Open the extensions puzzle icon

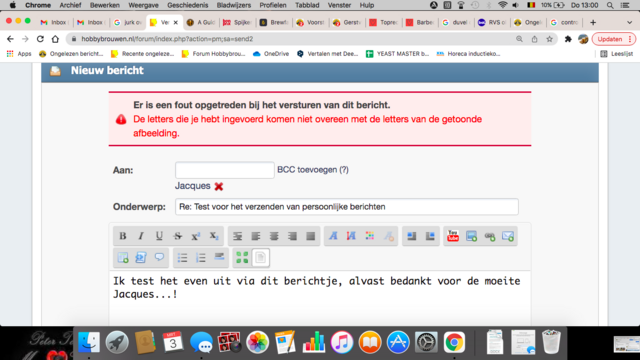pyautogui.click(x=568, y=39)
